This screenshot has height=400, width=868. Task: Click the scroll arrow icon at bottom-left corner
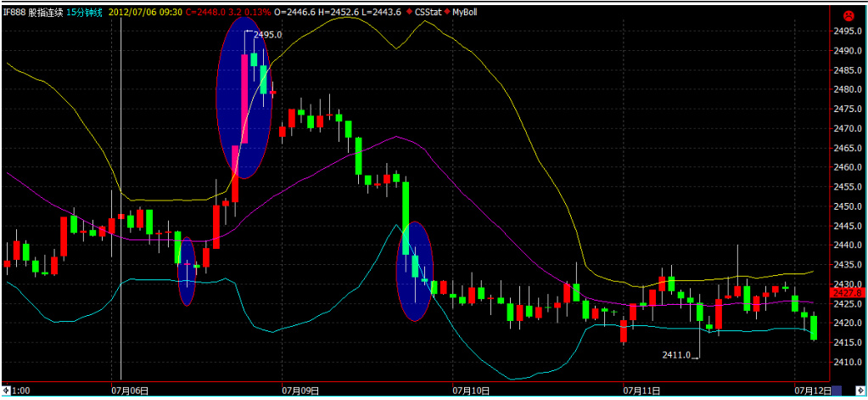click(x=8, y=391)
